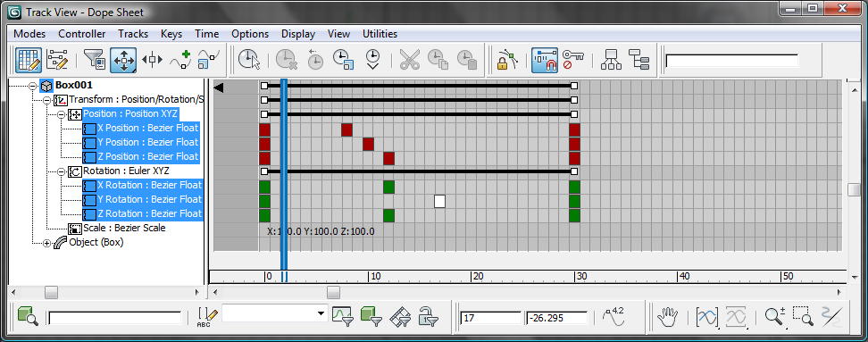Screen dimensions: 868x342
Task: Click the Select Time clock icon
Action: [x=249, y=60]
